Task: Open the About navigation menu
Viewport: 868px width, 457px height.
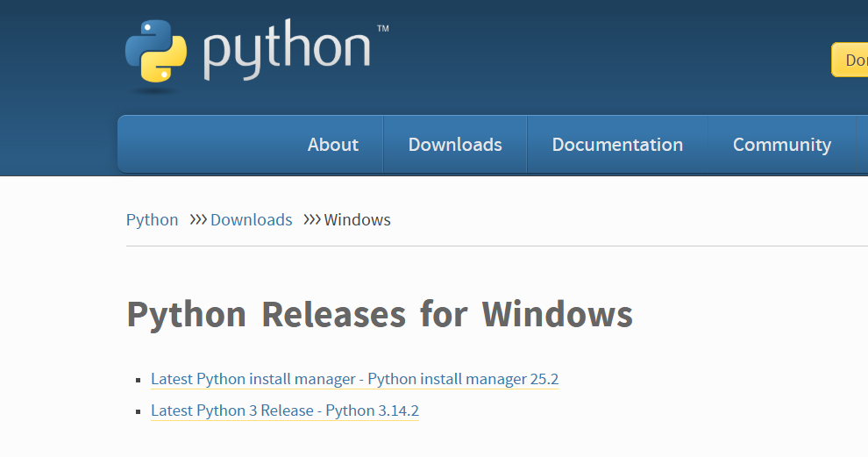Action: click(x=333, y=145)
